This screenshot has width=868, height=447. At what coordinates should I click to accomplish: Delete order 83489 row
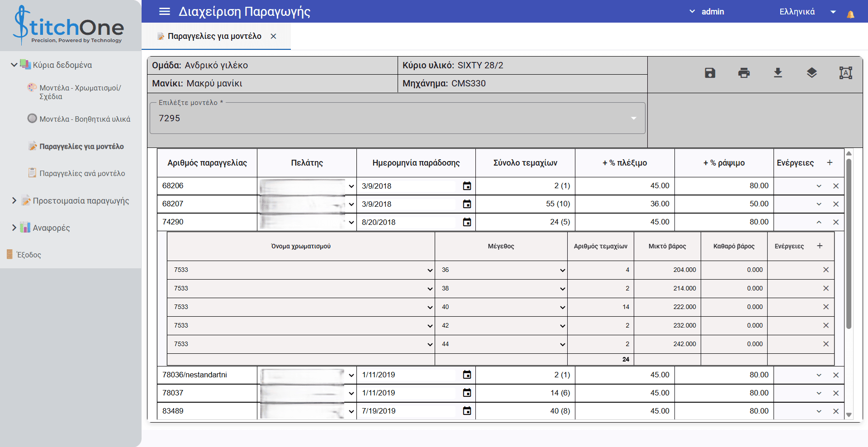tap(836, 411)
